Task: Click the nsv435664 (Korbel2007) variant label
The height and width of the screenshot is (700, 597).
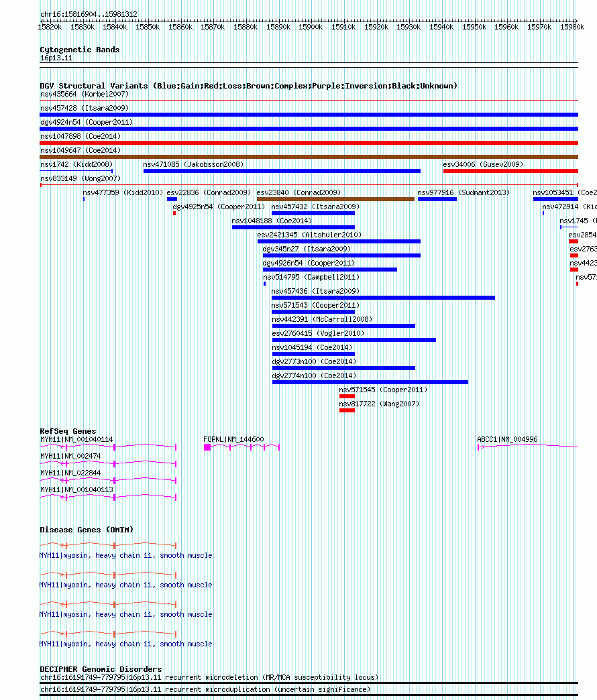Action: 85,94
